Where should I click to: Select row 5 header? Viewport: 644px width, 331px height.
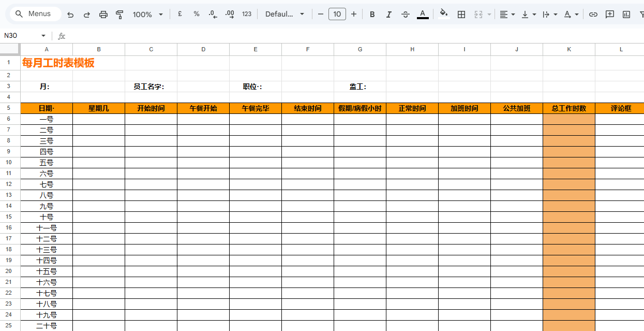pos(9,108)
